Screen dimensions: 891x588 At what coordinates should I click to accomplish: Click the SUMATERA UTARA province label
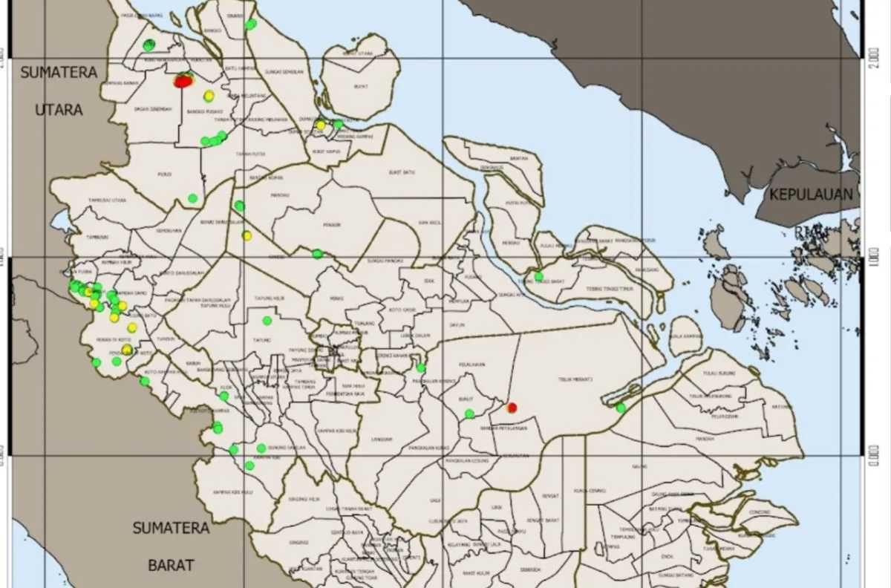click(59, 91)
